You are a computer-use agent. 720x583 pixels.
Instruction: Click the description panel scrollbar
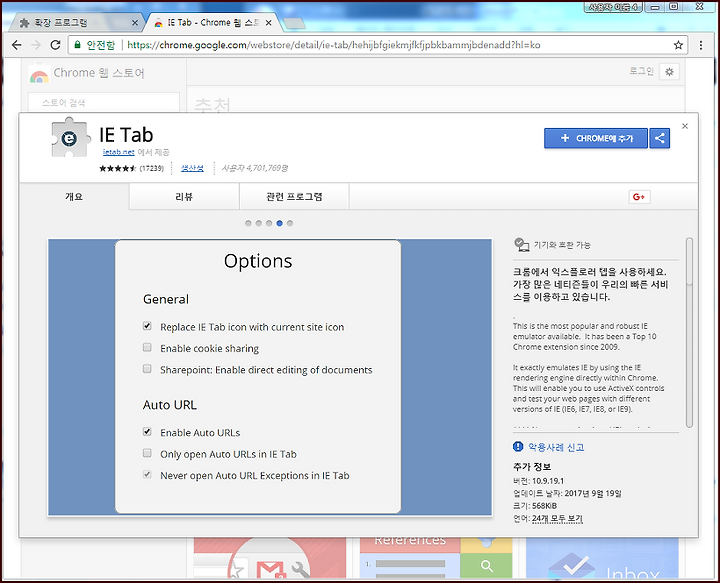pyautogui.click(x=689, y=333)
